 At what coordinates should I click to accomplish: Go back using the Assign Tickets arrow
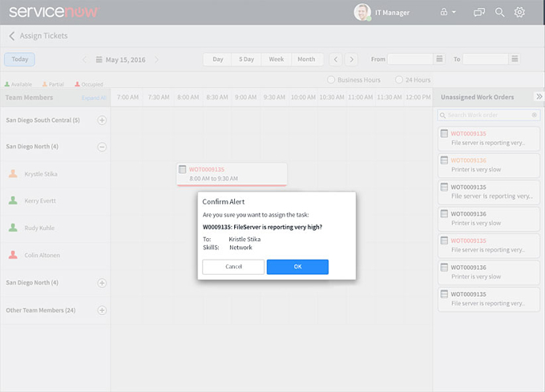coord(12,36)
